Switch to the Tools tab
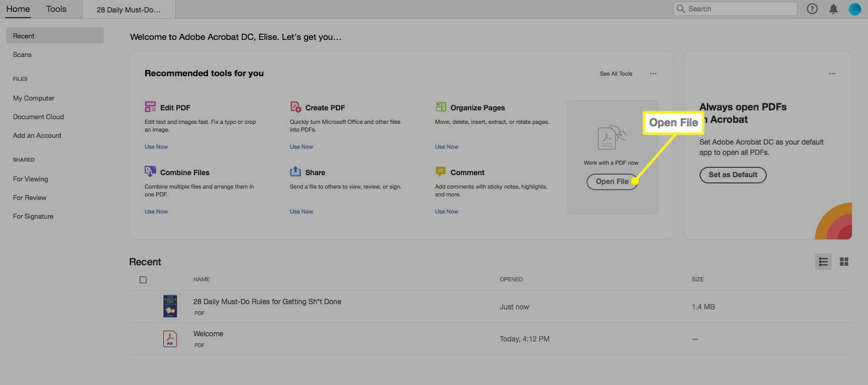This screenshot has width=868, height=385. click(x=56, y=9)
